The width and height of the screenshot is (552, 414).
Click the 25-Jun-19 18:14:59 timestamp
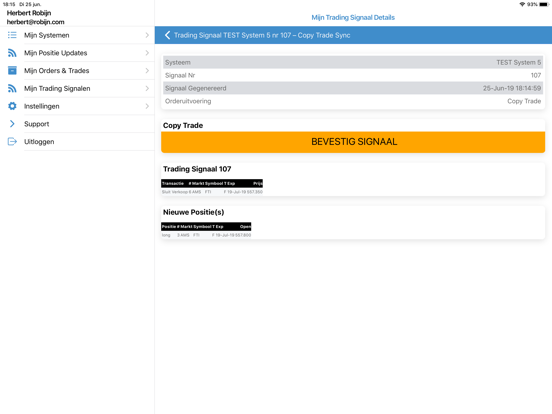[x=512, y=88]
